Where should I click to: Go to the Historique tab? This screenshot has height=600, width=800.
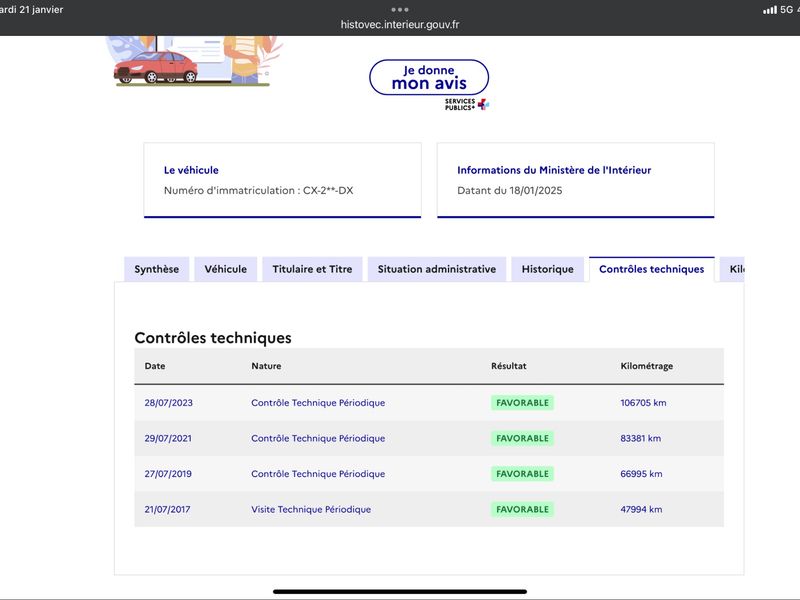[x=547, y=269]
